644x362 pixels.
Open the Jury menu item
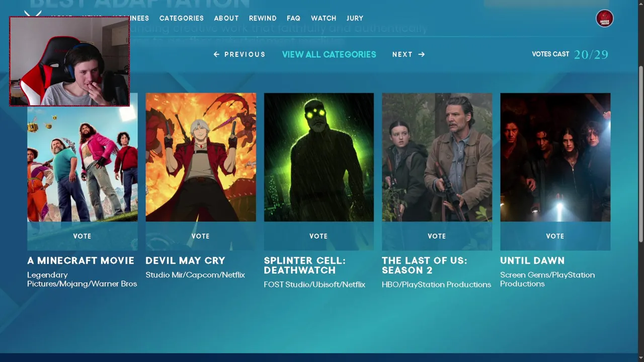(x=355, y=18)
